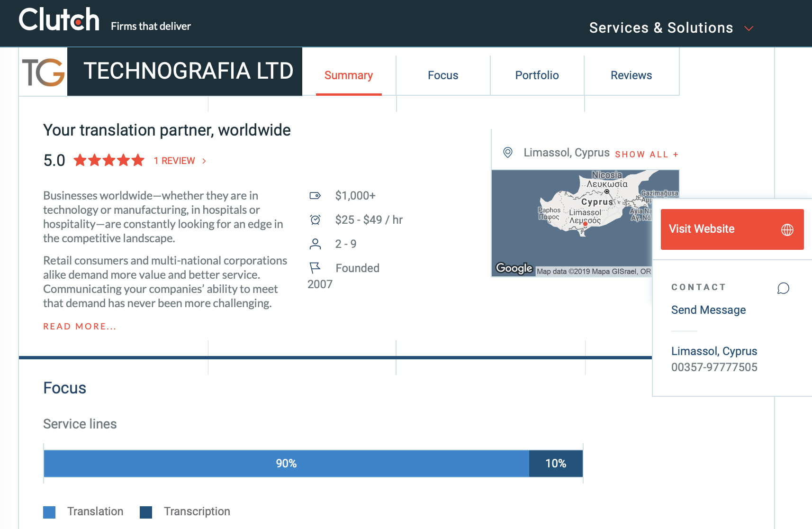Viewport: 812px width, 529px height.
Task: Click the Clutch logo in the header
Action: pyautogui.click(x=59, y=20)
